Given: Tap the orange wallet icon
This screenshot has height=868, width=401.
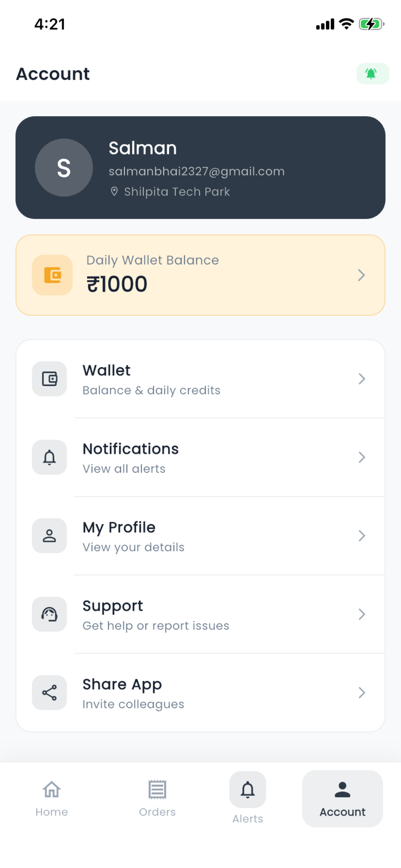Looking at the screenshot, I should pyautogui.click(x=52, y=275).
